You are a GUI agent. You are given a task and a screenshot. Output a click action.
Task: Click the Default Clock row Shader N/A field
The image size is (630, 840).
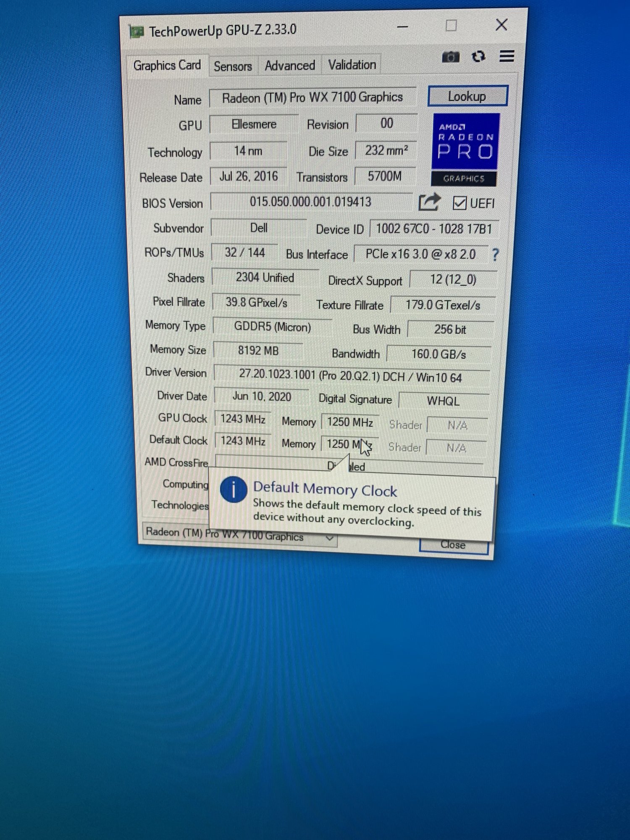coord(457,448)
